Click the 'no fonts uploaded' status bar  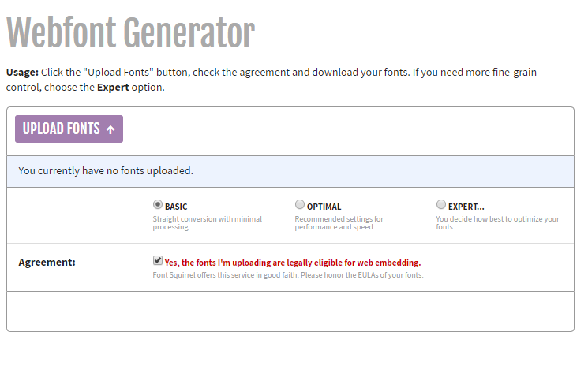(290, 170)
